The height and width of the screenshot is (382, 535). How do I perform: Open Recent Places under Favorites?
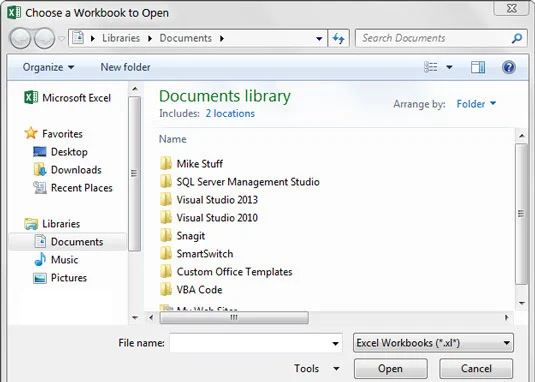(x=73, y=188)
